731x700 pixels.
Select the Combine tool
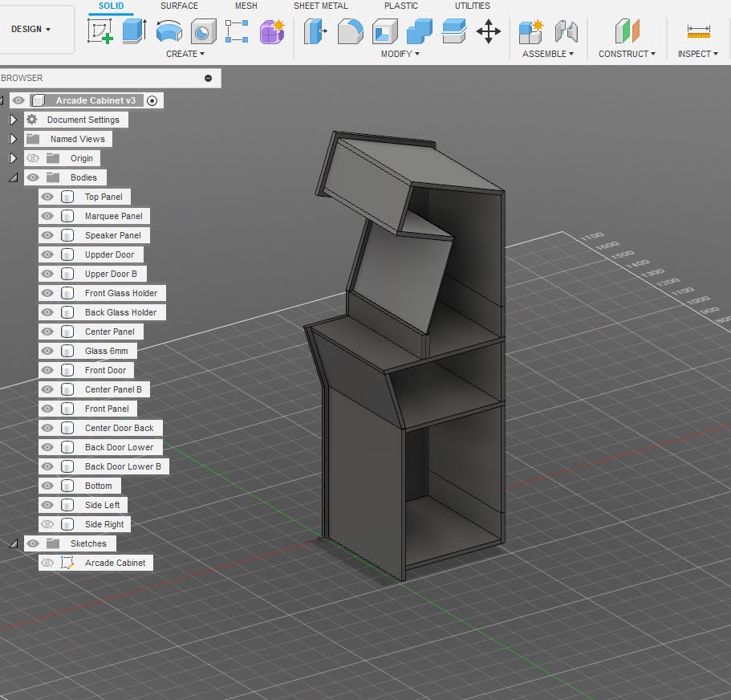pyautogui.click(x=419, y=31)
